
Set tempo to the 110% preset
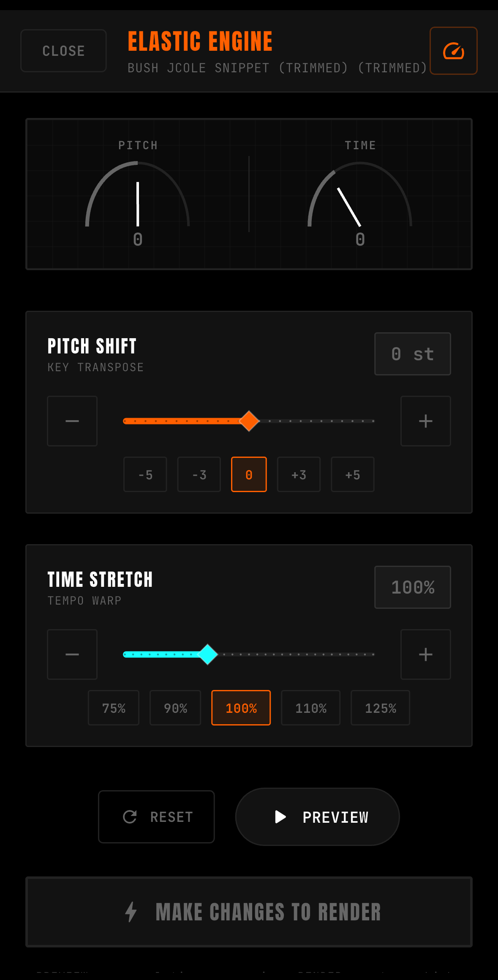pos(310,708)
